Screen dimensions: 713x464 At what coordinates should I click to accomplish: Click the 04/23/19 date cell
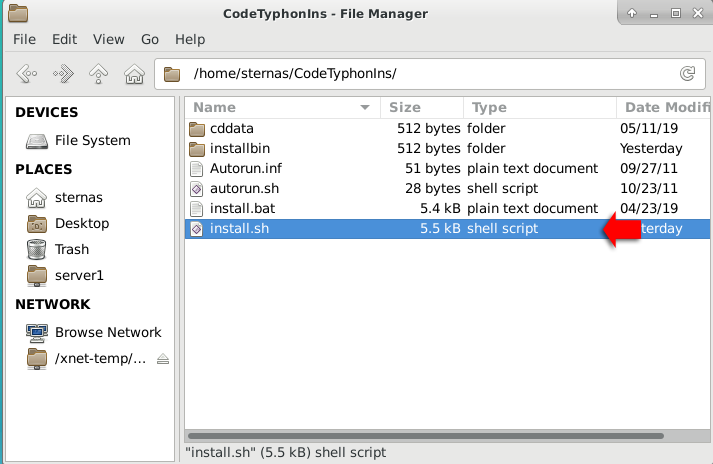pyautogui.click(x=649, y=209)
